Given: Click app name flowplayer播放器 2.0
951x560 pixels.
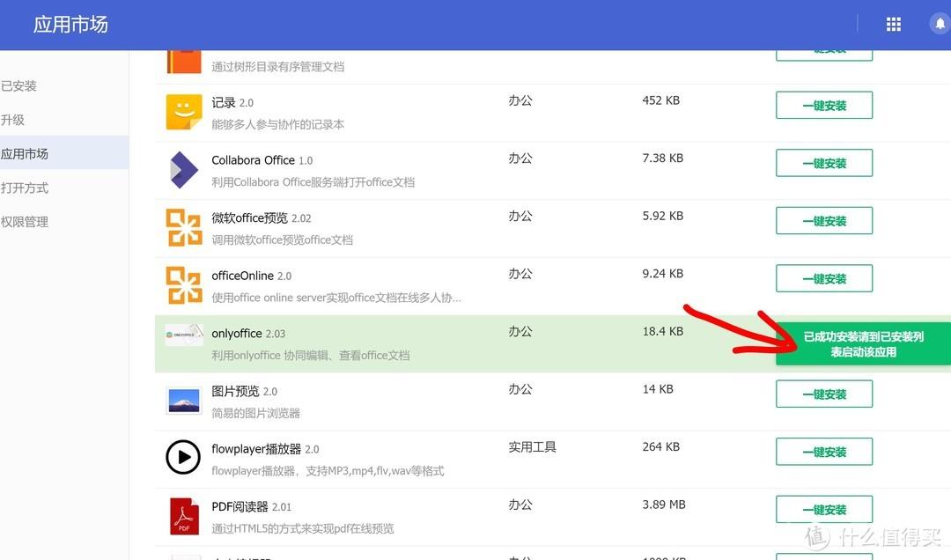Looking at the screenshot, I should click(265, 449).
